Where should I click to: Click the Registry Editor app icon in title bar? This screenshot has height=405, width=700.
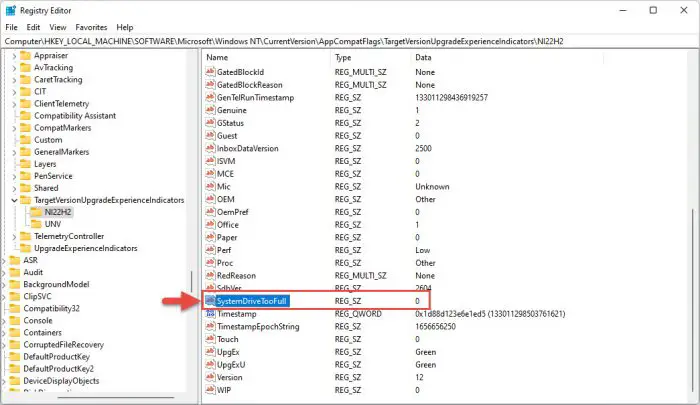click(x=10, y=10)
